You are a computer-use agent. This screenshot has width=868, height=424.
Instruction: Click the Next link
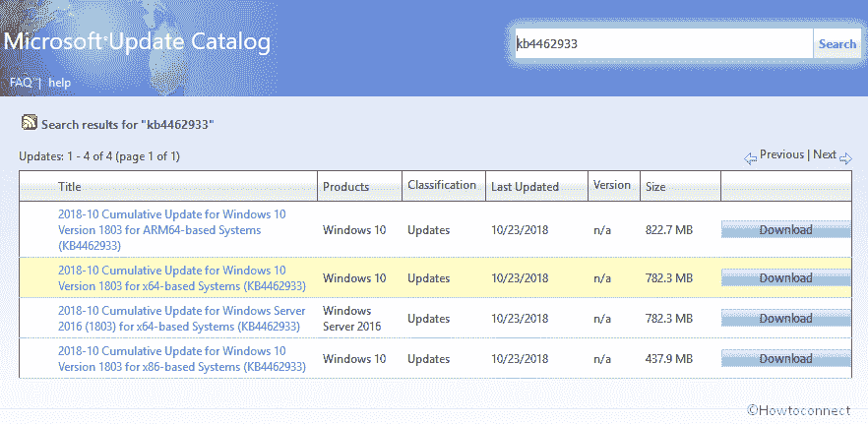tap(825, 154)
